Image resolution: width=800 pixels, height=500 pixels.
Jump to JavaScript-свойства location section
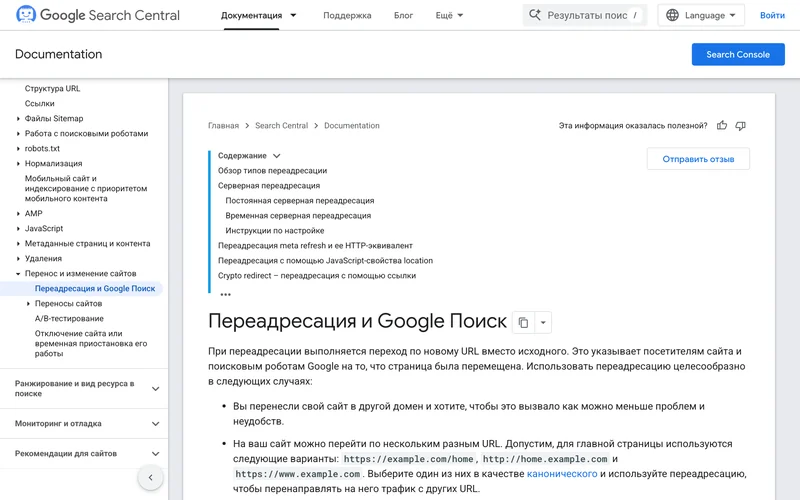325,261
